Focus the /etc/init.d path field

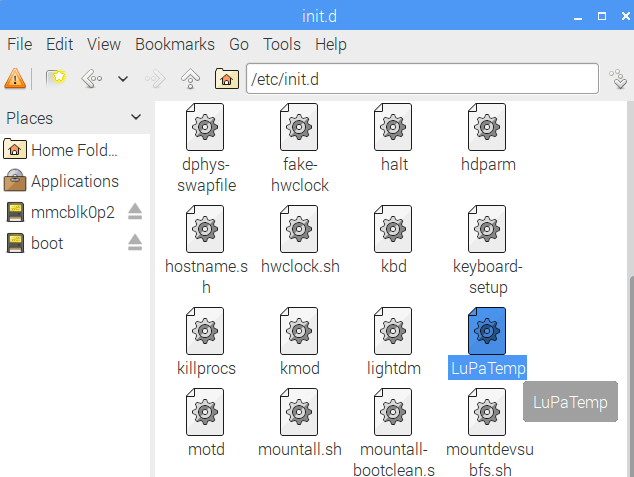coord(422,78)
